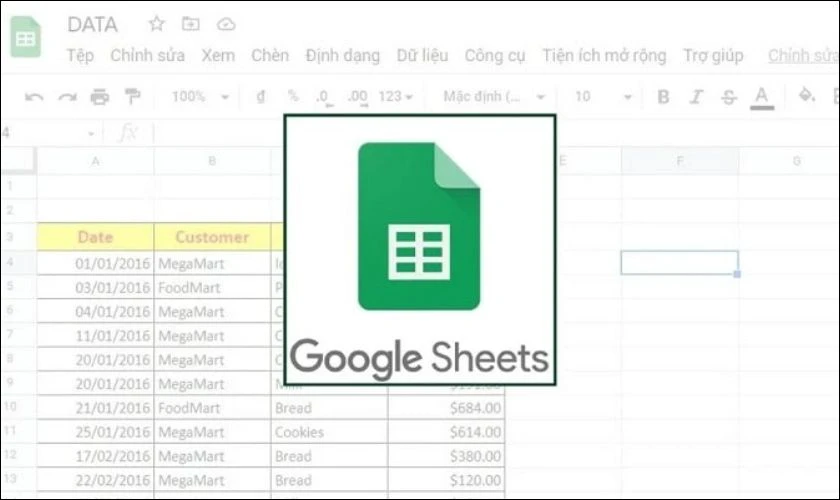Open the Chèn menu
This screenshot has width=840, height=500.
[270, 55]
